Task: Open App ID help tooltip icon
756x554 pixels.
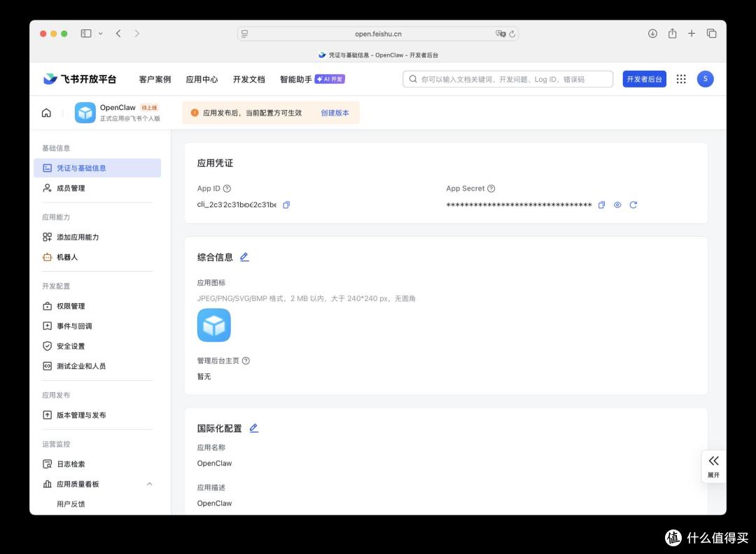Action: click(227, 188)
